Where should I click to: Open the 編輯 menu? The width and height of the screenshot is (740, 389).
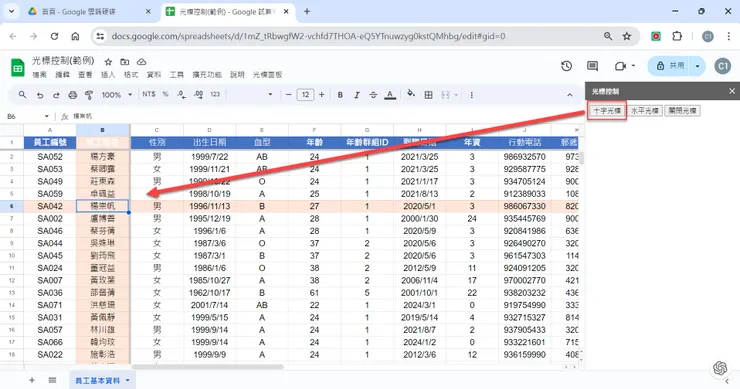click(62, 75)
